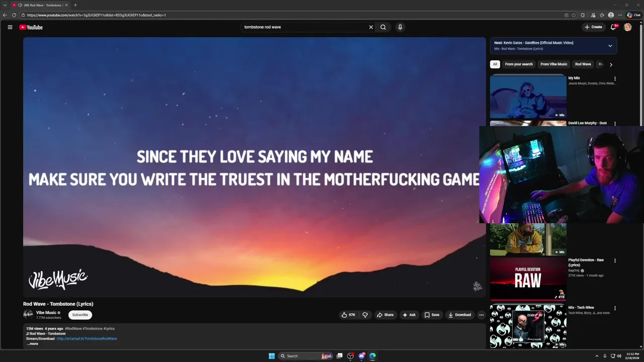Show hidden system tray icons
The width and height of the screenshot is (644, 362).
point(597,356)
